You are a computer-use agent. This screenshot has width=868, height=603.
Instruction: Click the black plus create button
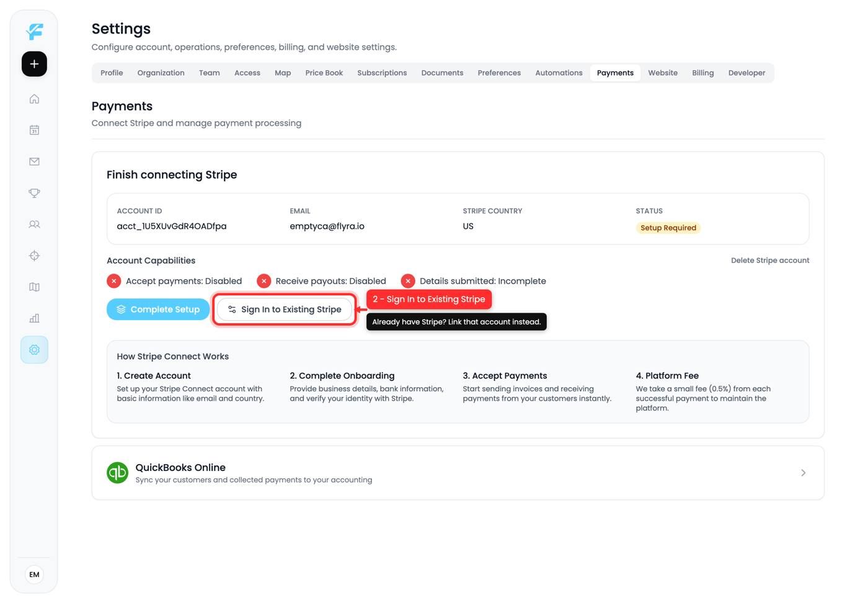point(34,64)
